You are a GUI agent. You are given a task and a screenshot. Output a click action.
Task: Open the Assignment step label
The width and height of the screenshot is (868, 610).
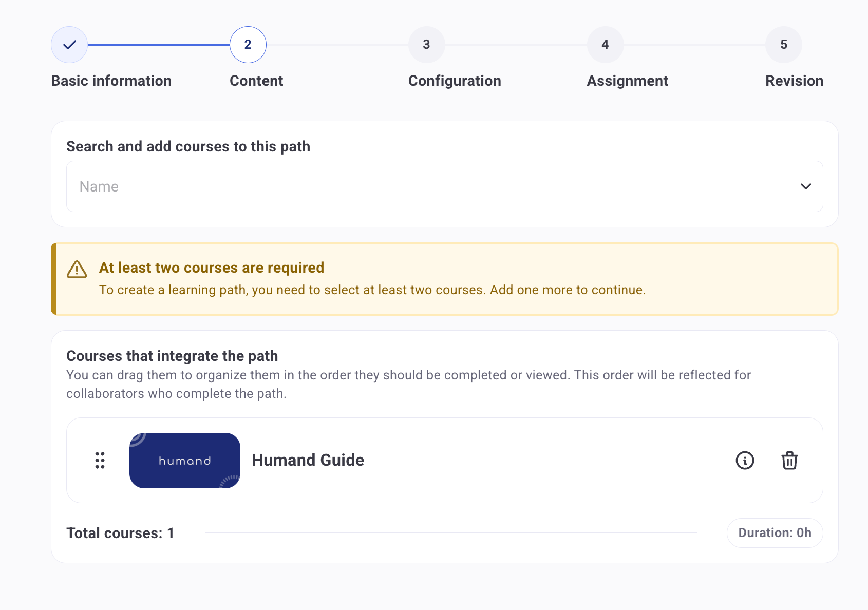(x=627, y=81)
